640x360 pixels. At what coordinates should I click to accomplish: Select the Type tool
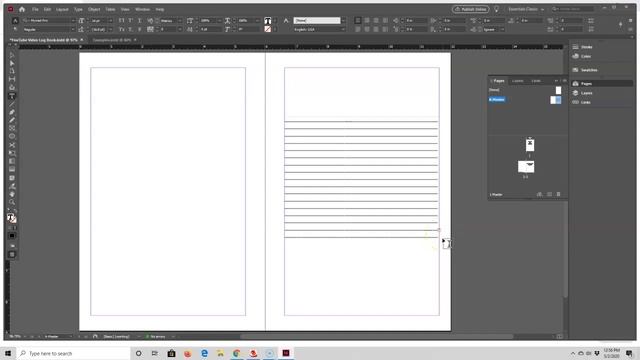coord(12,96)
